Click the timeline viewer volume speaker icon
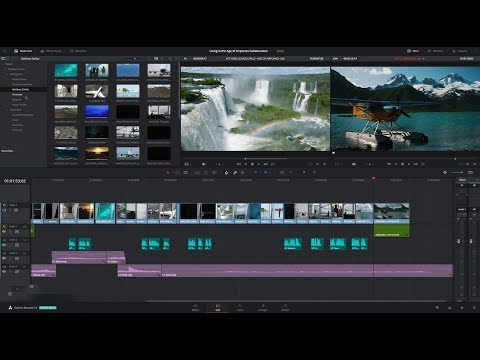This screenshot has height=360, width=480. pos(354,164)
